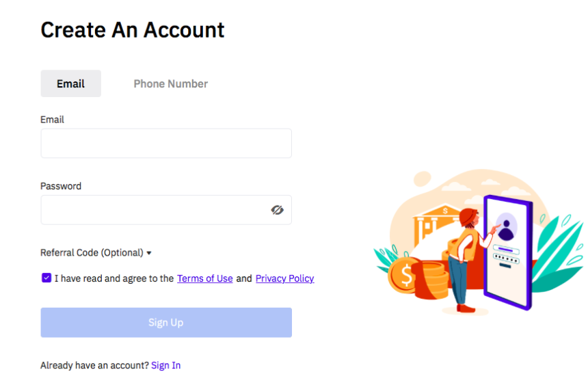This screenshot has width=588, height=385.
Task: Click the "Already have an account?" text
Action: [x=94, y=365]
